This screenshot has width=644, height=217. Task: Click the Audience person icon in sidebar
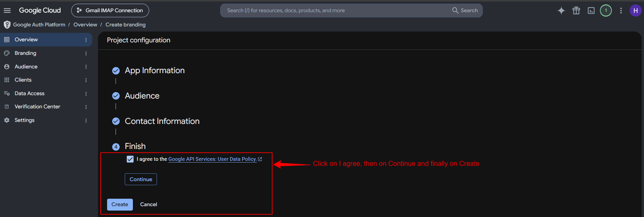click(7, 67)
